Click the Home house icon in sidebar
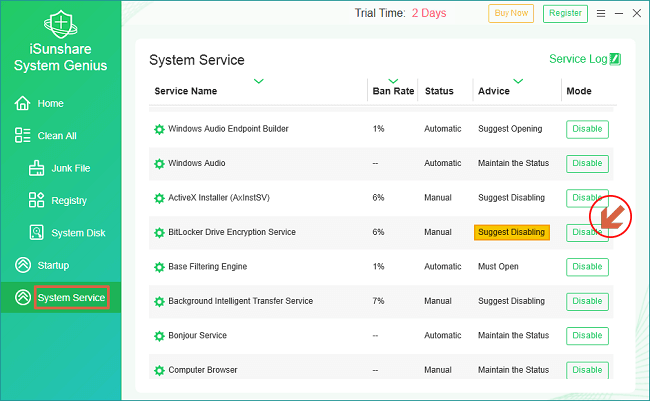Image resolution: width=650 pixels, height=401 pixels. 22,103
